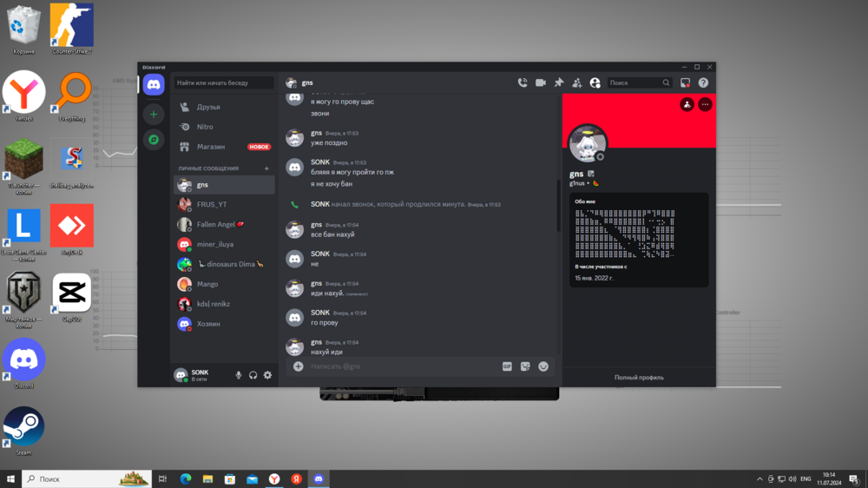Add friends to DM icon

(x=577, y=82)
